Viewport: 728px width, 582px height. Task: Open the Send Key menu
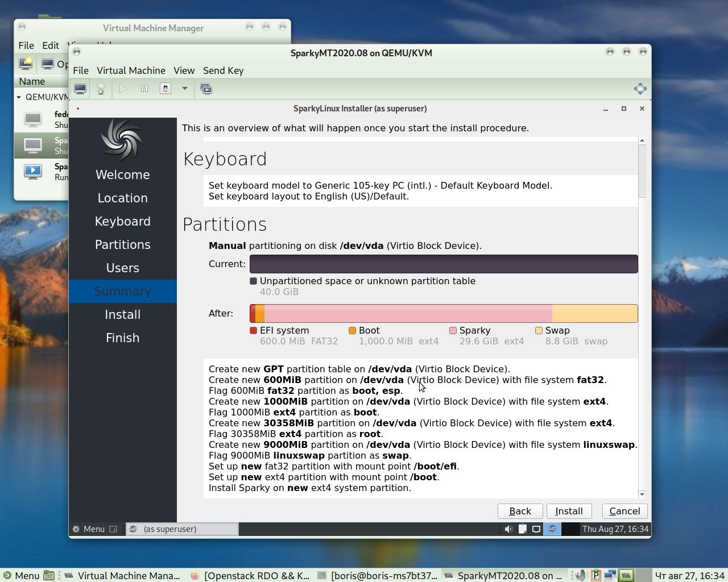tap(223, 70)
